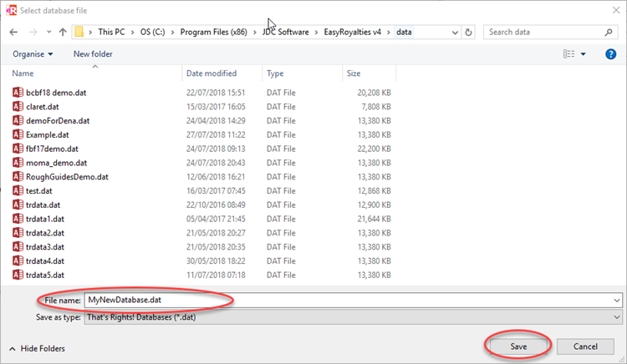
Task: Click the date 16/03/2017 07:45
Action: point(216,191)
